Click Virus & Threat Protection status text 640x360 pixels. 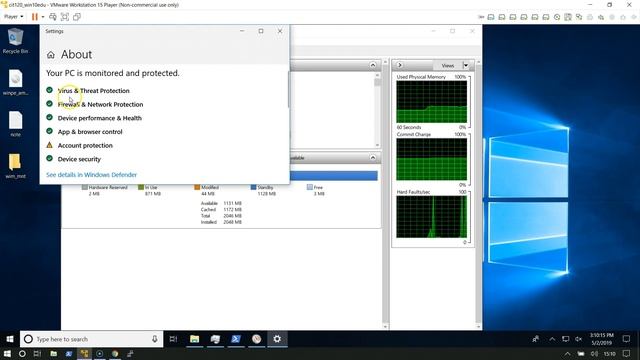(93, 91)
